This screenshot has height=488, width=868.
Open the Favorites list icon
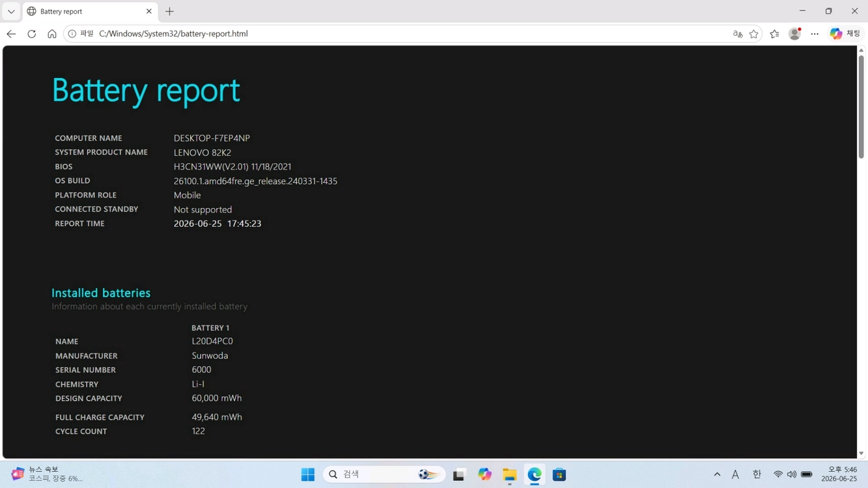[x=774, y=34]
